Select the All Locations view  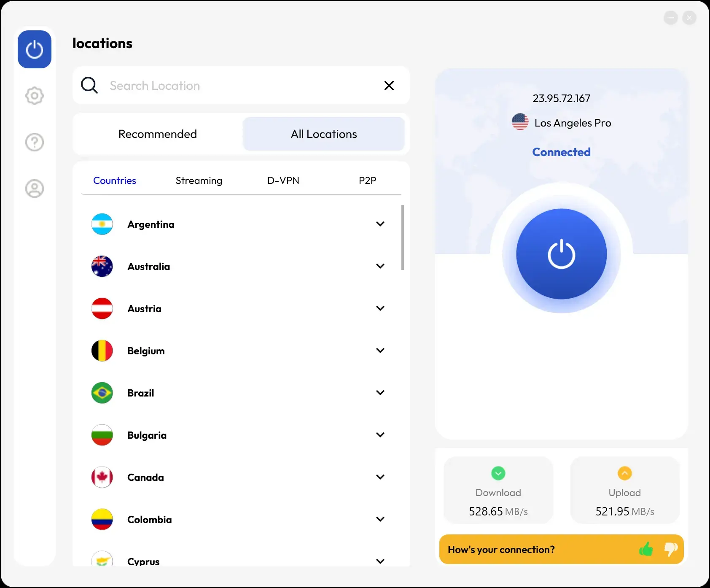(x=324, y=134)
